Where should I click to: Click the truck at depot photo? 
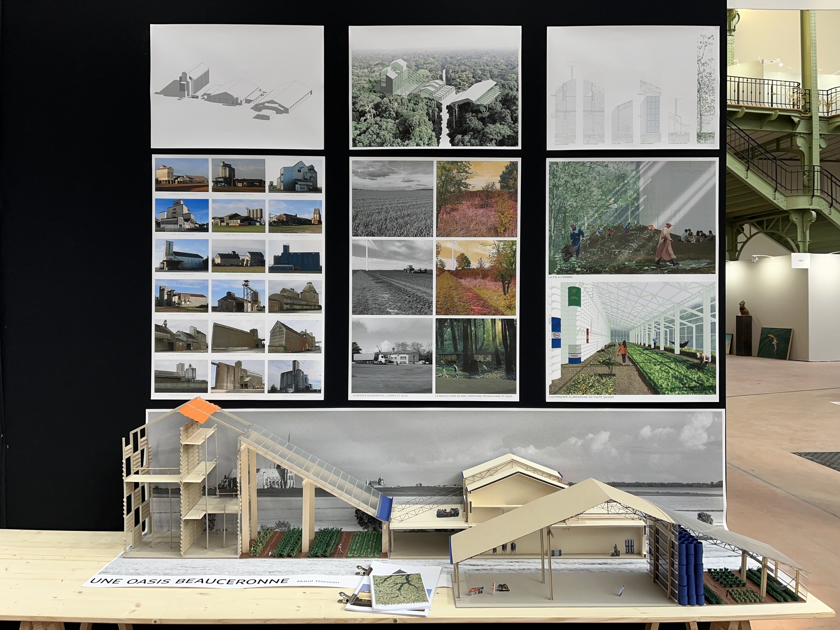click(x=393, y=356)
